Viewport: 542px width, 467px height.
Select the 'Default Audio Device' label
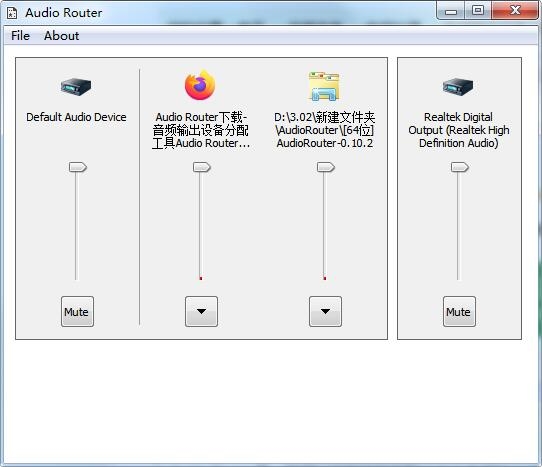pos(76,117)
